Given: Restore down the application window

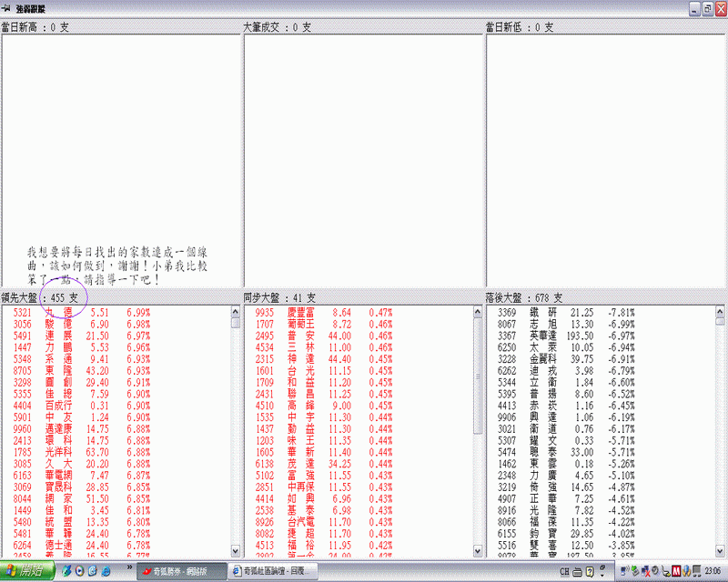Looking at the screenshot, I should tap(706, 7).
